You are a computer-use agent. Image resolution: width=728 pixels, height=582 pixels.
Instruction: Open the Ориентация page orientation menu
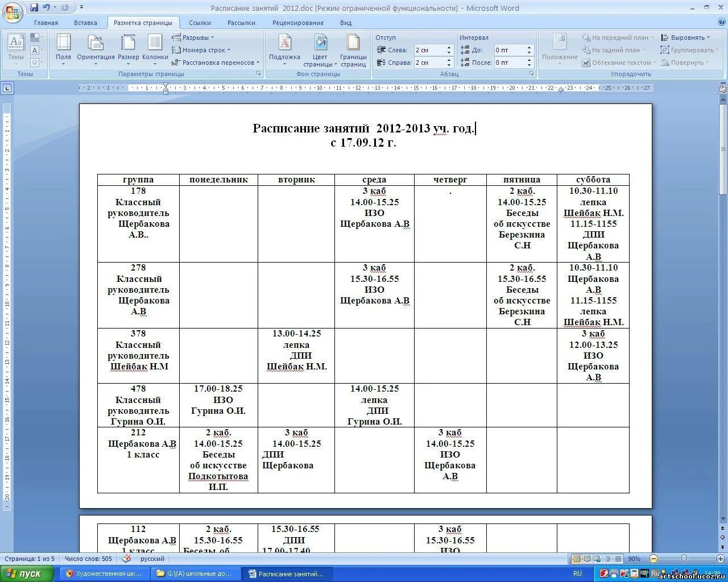coord(96,49)
